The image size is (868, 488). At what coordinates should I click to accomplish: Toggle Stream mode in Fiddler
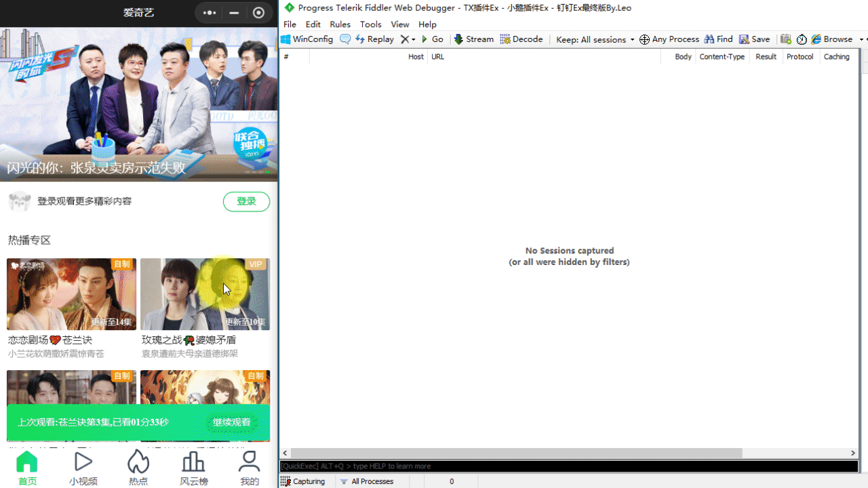tap(473, 39)
